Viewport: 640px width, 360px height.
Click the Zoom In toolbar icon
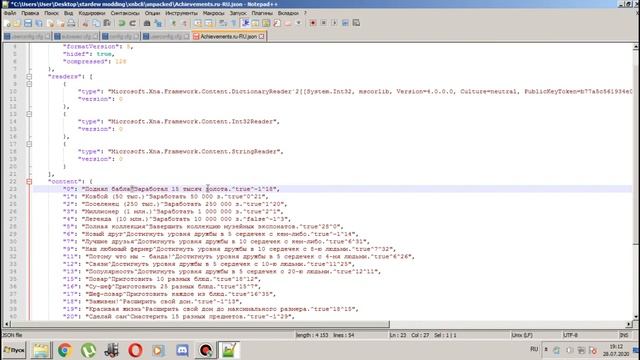[x=173, y=23]
